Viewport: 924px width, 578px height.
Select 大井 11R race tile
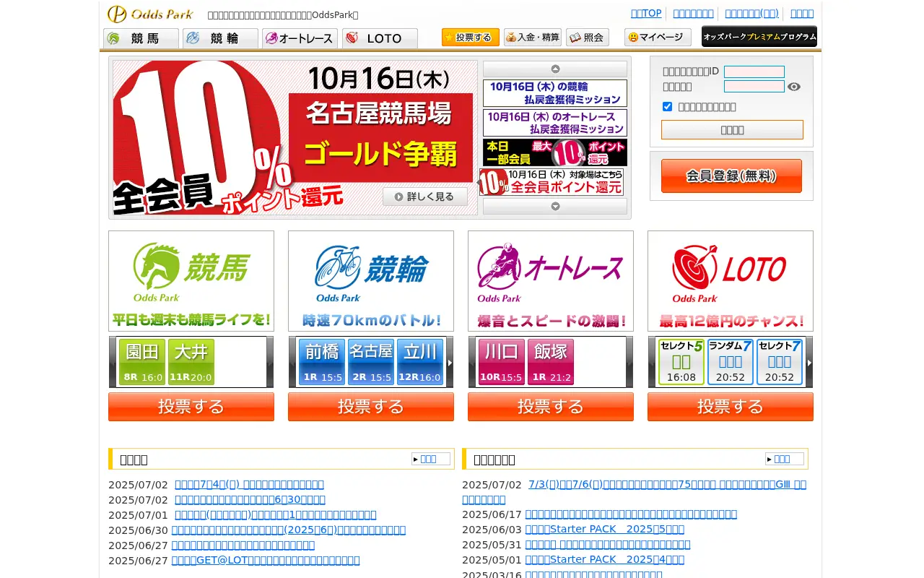(x=191, y=362)
